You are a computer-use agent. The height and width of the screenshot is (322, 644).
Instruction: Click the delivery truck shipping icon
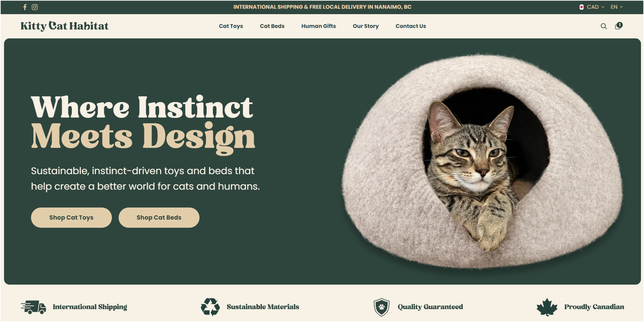click(33, 307)
